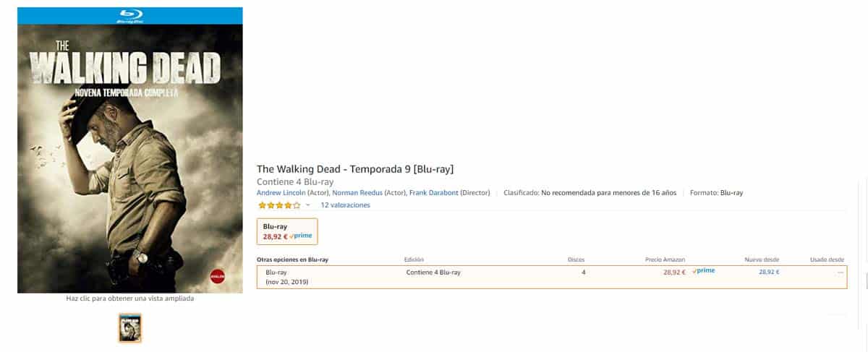
Task: Open Andrew Lincoln actor link
Action: coord(281,193)
